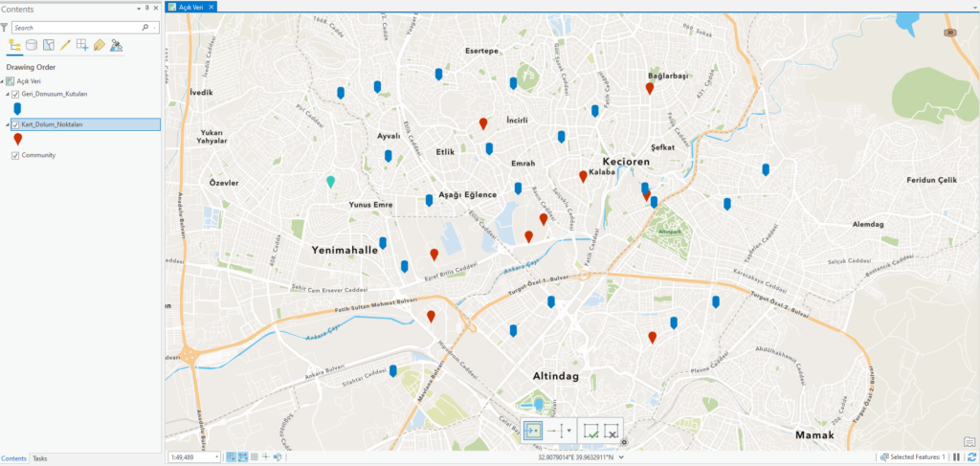Close the Açık Veri map tab
The image size is (980, 466).
point(212,7)
